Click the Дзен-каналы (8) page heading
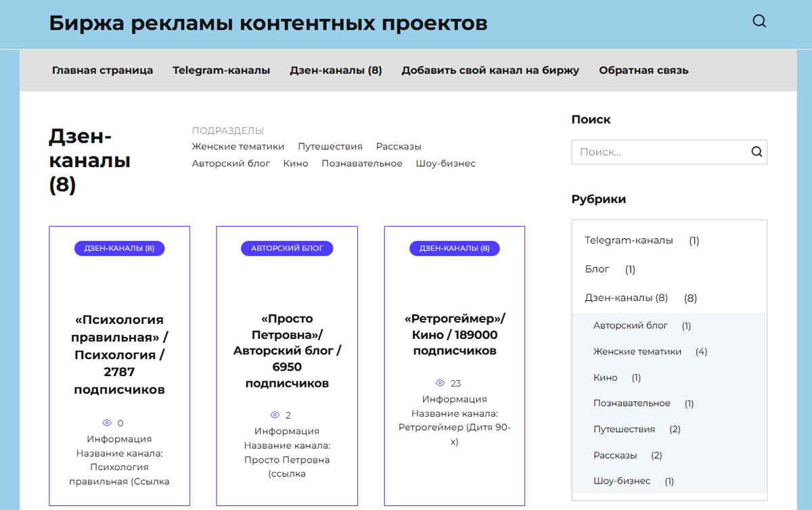 coord(89,161)
